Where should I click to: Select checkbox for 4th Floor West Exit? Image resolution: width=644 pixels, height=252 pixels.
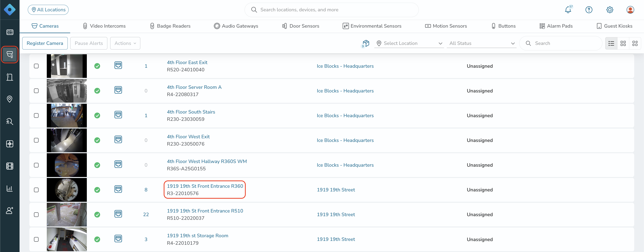pos(36,140)
